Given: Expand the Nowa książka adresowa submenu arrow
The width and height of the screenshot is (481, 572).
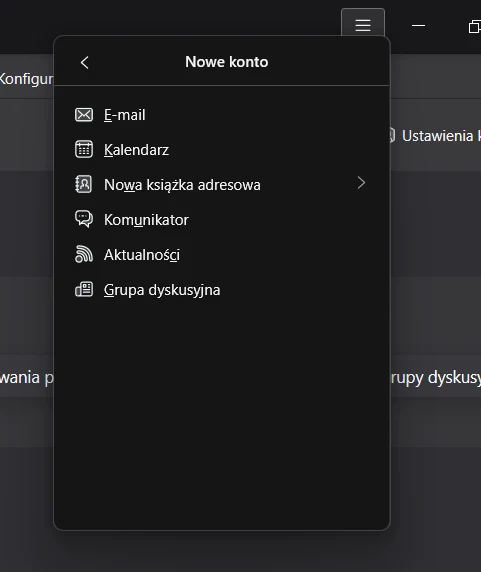Looking at the screenshot, I should (361, 183).
